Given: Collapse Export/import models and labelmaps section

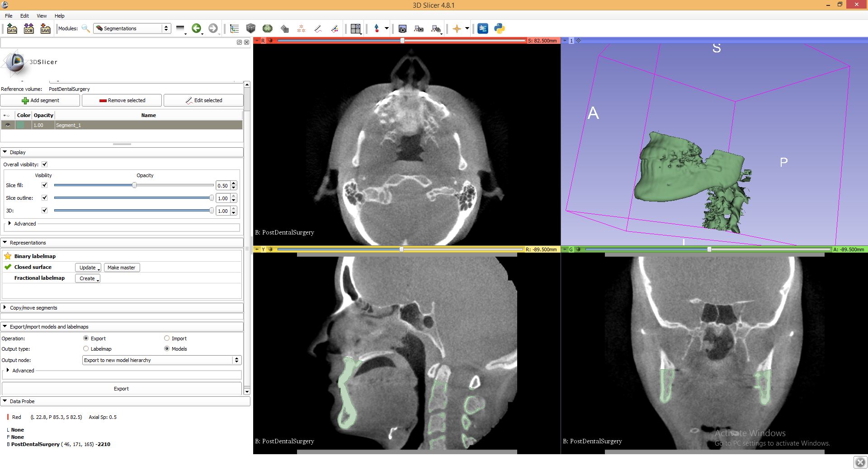Looking at the screenshot, I should [x=122, y=327].
